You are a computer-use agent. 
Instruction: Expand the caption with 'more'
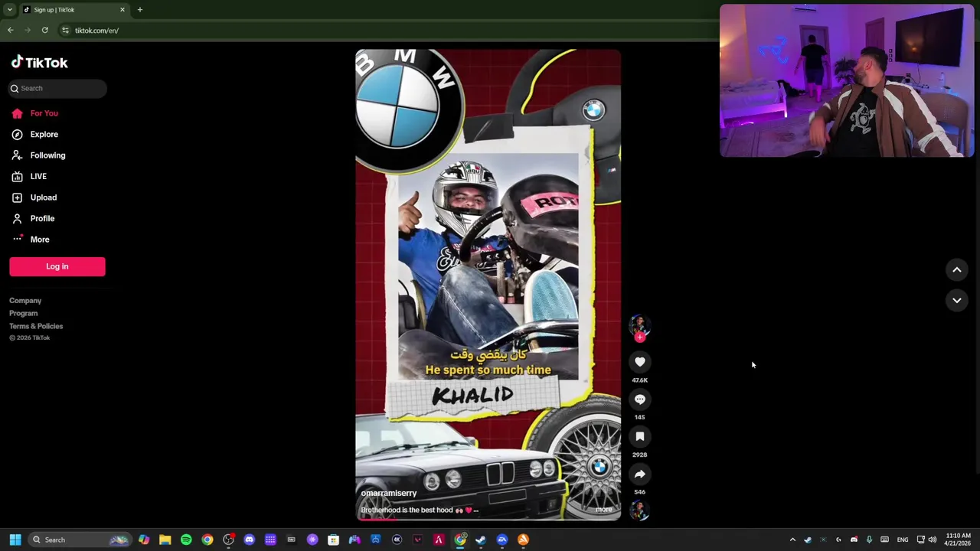coord(604,510)
